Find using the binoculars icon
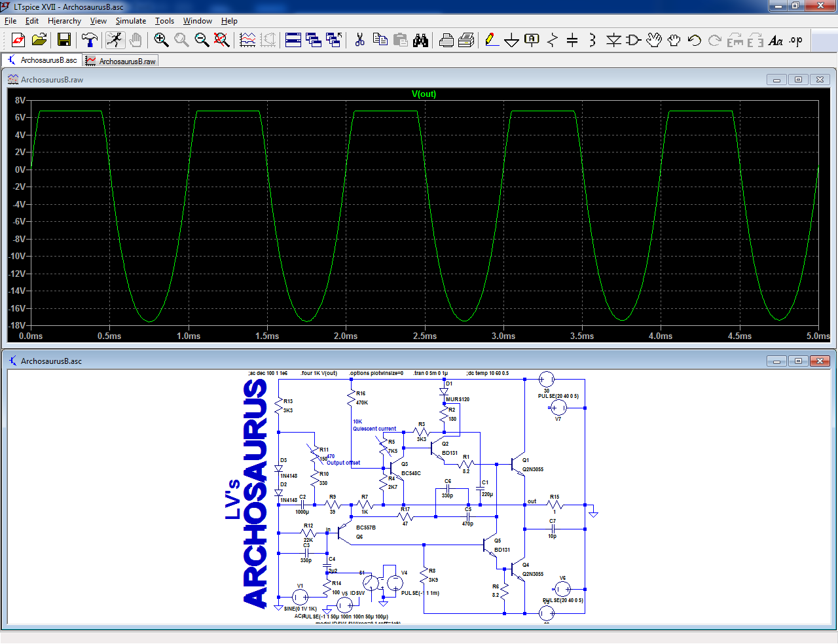Viewport: 838px width, 644px height. [x=420, y=40]
